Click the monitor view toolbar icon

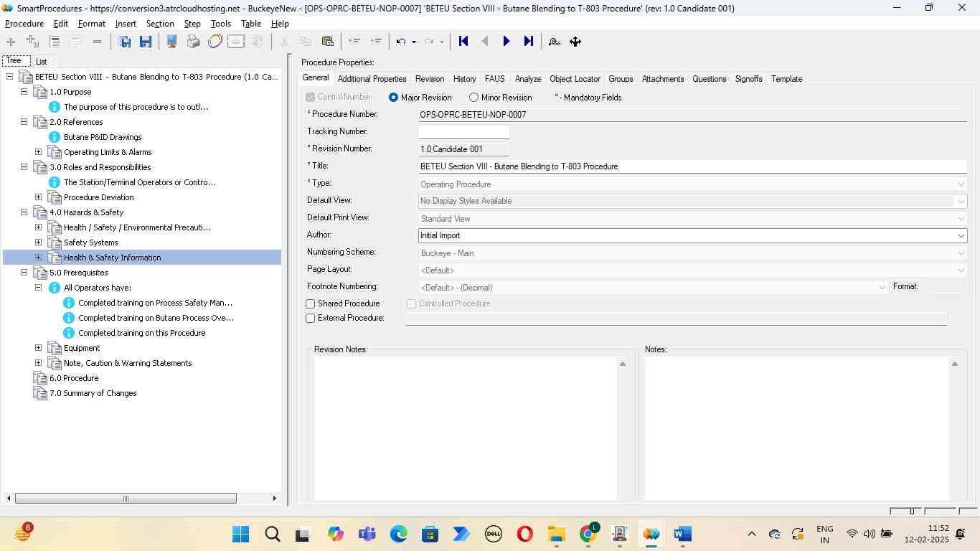tap(171, 42)
